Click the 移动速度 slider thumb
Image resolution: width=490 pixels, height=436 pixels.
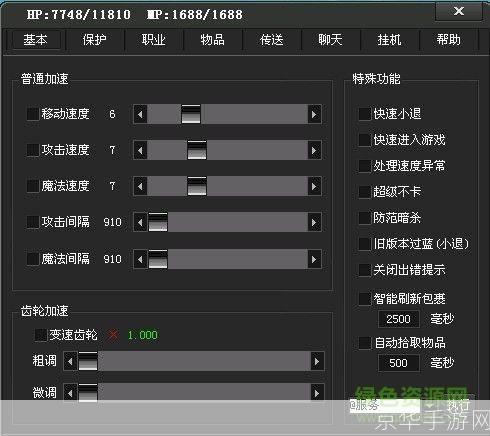pos(191,114)
